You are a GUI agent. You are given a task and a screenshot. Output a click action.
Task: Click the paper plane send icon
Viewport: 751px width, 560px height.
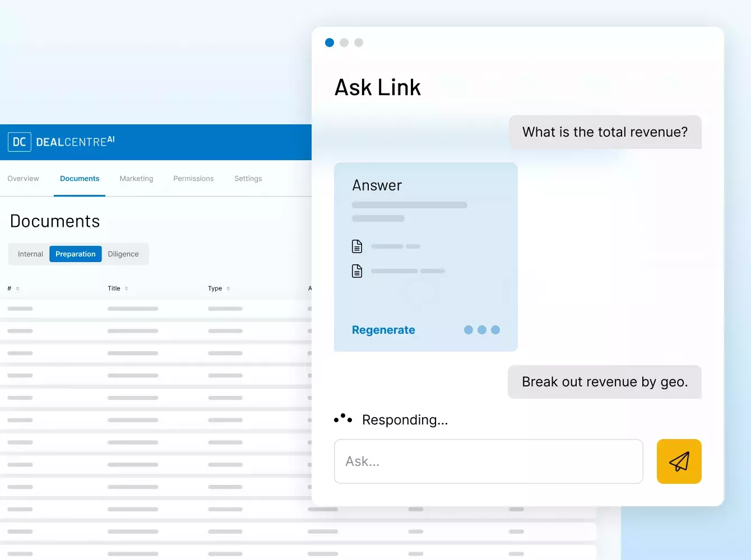pyautogui.click(x=679, y=461)
